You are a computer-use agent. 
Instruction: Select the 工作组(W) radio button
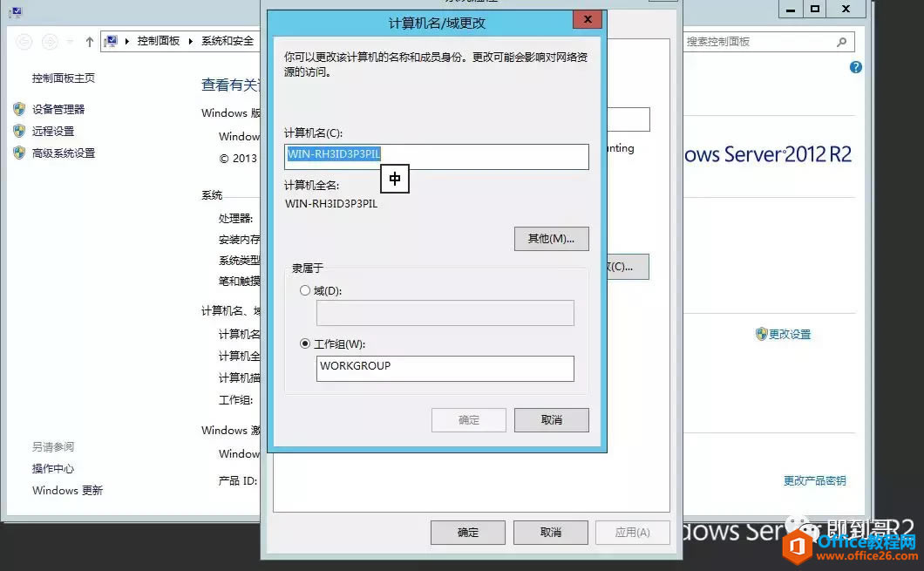[x=305, y=343]
